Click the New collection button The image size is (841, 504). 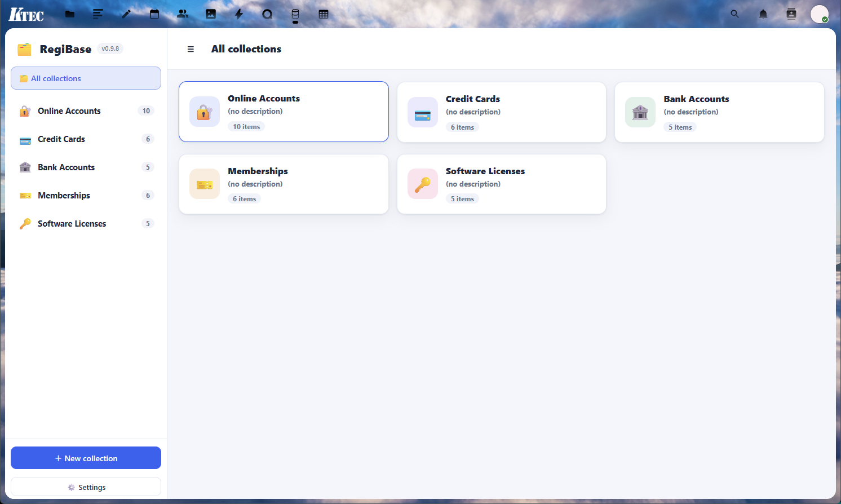pos(86,458)
